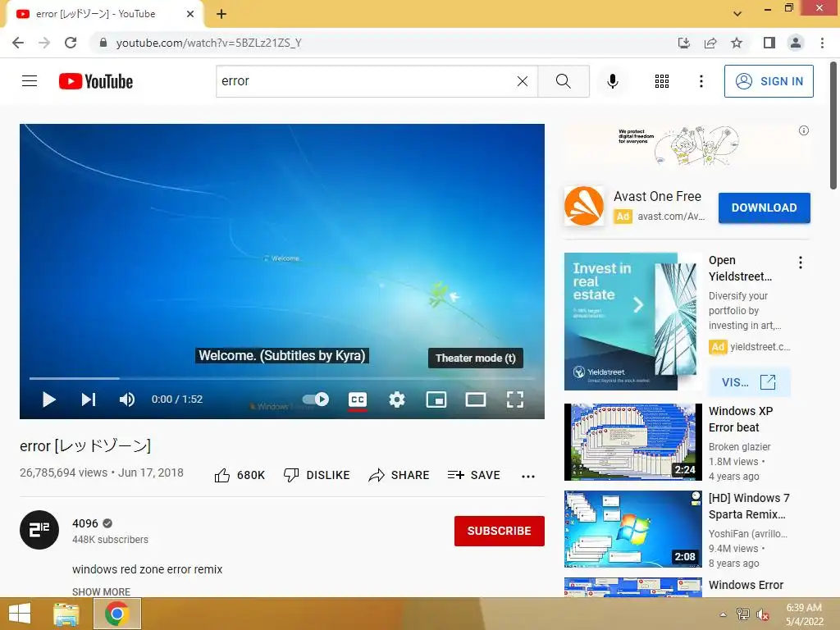Bookmark this page with star
Viewport: 840px width, 630px height.
(737, 43)
